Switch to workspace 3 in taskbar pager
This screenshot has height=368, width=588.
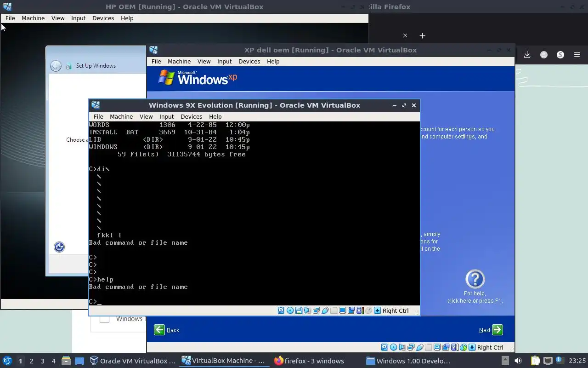[x=42, y=361]
